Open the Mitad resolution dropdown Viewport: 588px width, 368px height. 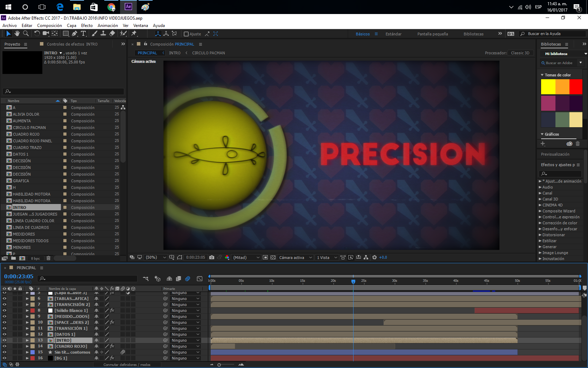(x=246, y=257)
